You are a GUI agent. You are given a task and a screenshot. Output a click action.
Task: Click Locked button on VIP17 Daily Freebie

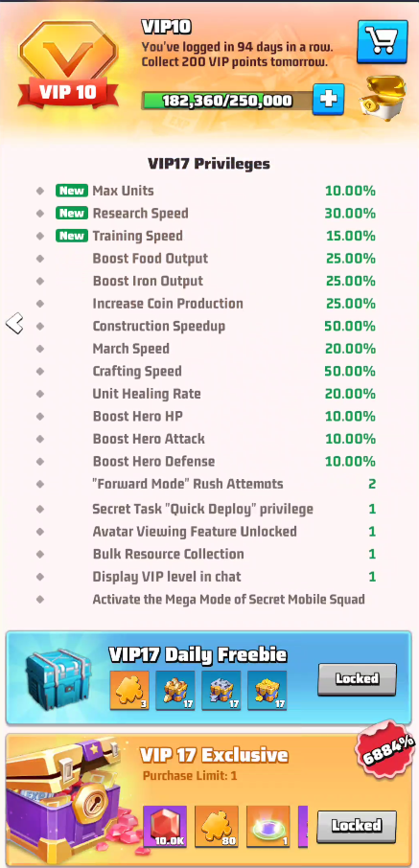(357, 679)
